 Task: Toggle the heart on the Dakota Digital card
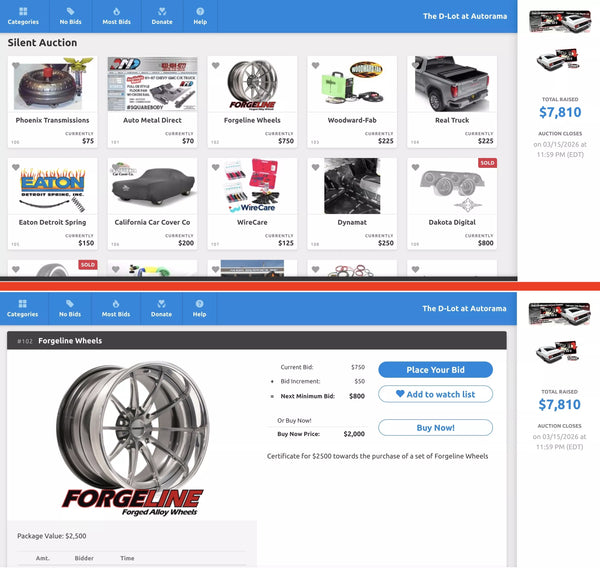(415, 167)
